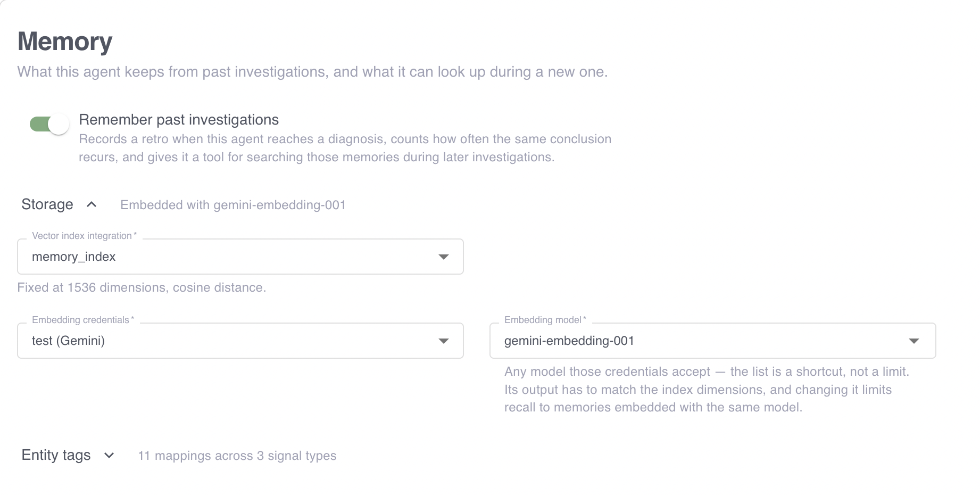980x495 pixels.
Task: Click the arrow beside gemini-embedding-001 model field
Action: pos(914,341)
